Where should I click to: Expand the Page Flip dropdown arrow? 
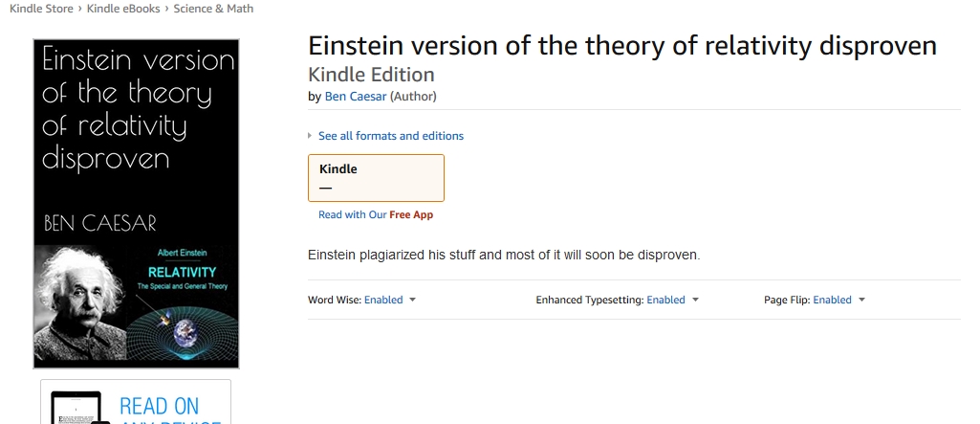(x=861, y=300)
